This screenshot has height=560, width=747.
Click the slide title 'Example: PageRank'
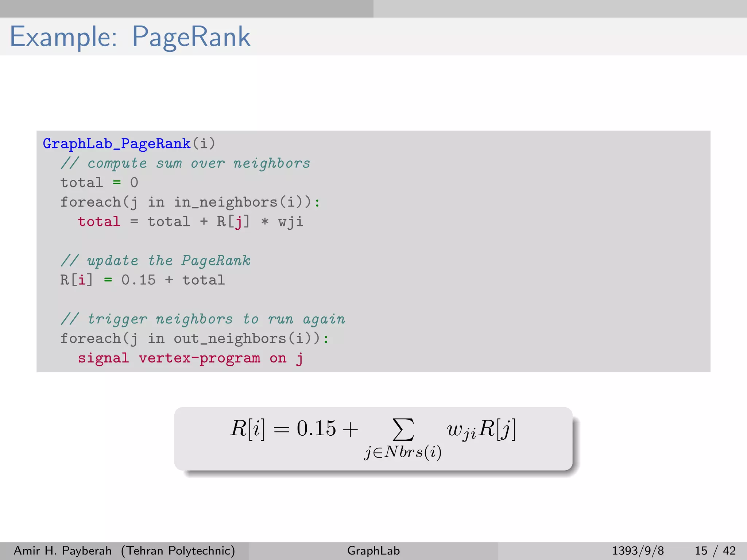[x=130, y=37]
